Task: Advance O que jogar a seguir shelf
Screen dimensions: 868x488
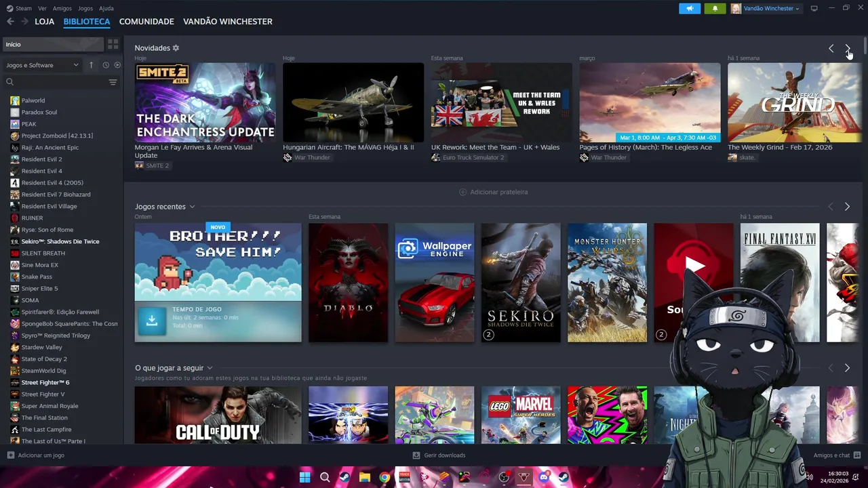Action: click(x=847, y=368)
